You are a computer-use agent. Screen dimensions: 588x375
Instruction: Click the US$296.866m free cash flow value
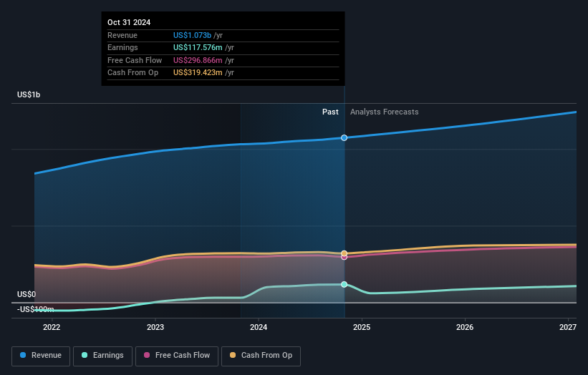[x=198, y=60]
